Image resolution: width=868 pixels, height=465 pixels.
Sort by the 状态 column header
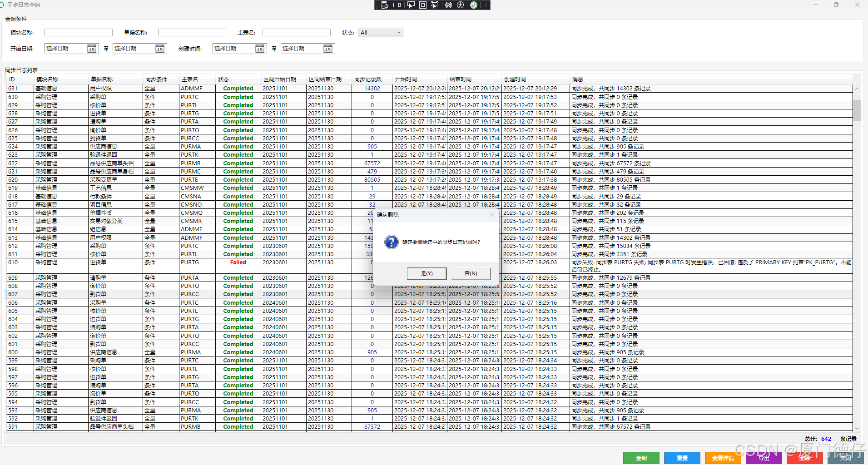click(x=238, y=79)
